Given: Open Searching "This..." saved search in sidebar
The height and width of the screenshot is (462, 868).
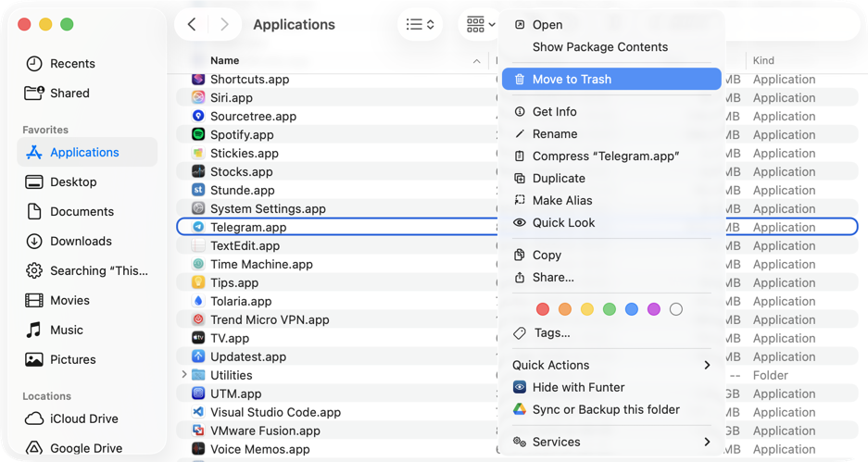Looking at the screenshot, I should tap(87, 270).
